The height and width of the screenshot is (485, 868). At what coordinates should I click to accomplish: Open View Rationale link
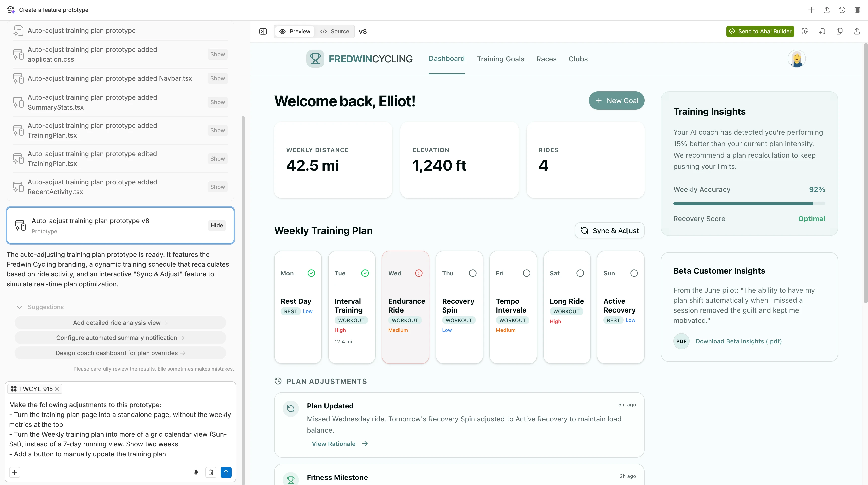tap(339, 443)
